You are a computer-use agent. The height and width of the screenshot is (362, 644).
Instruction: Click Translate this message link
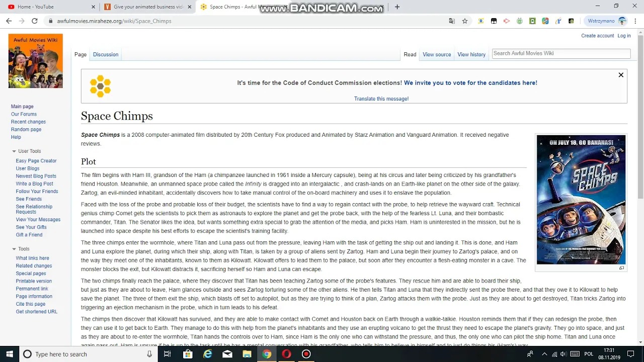click(x=381, y=99)
